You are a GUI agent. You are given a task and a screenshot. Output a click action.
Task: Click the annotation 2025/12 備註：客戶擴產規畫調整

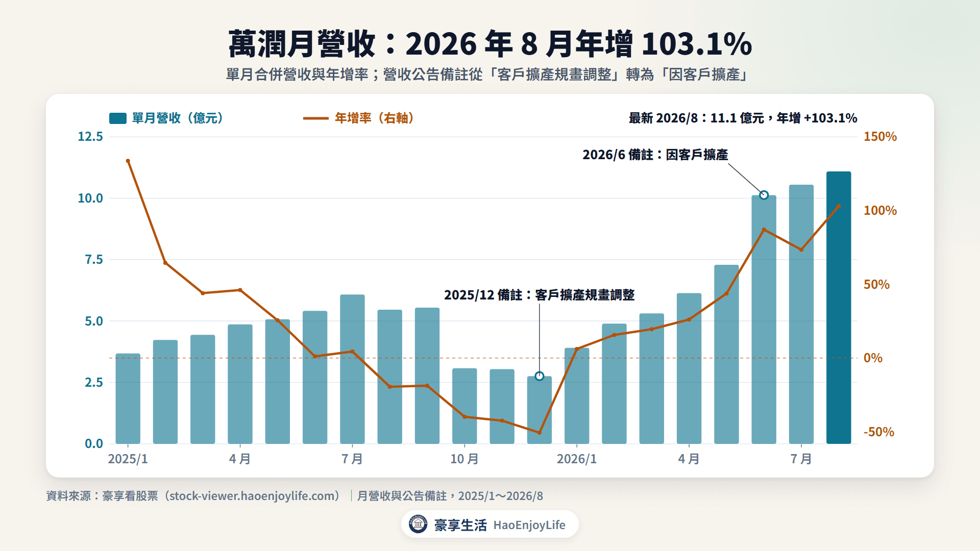(x=539, y=295)
